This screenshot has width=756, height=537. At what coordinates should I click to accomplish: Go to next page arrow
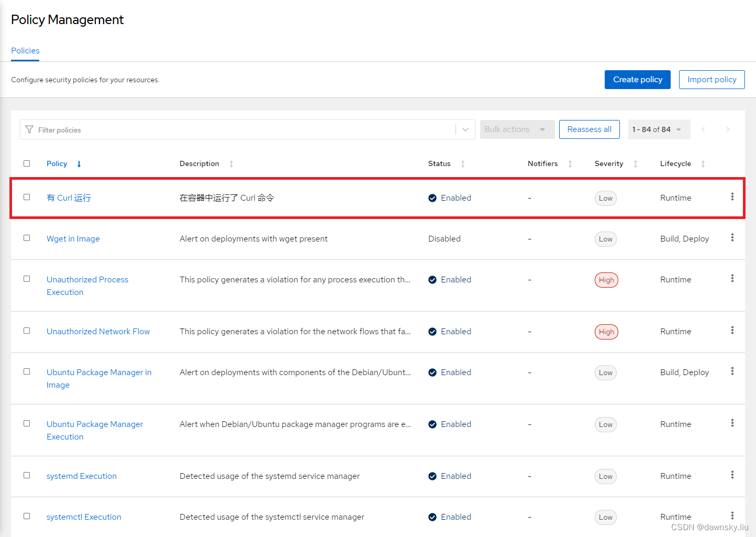tap(728, 129)
